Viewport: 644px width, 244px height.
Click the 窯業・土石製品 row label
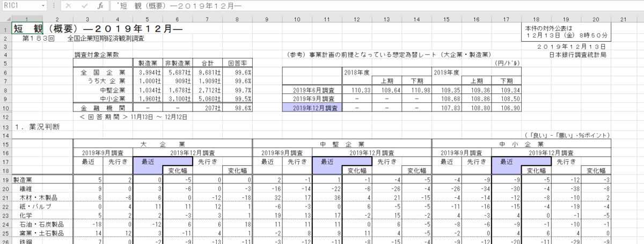click(42, 233)
